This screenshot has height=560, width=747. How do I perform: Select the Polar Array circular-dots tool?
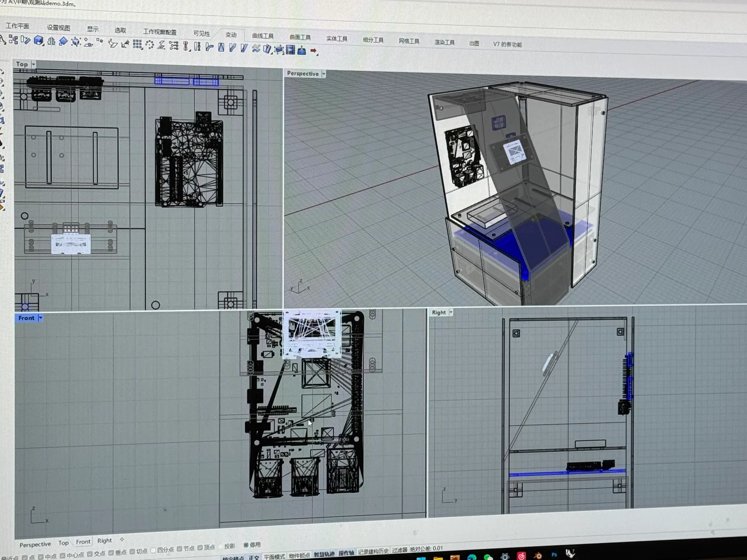pyautogui.click(x=150, y=45)
